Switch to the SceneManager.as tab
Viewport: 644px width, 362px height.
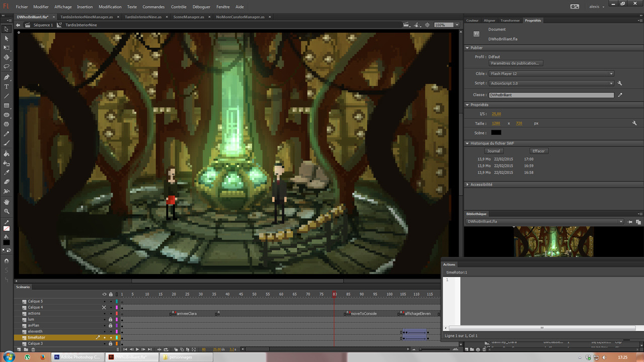(189, 17)
